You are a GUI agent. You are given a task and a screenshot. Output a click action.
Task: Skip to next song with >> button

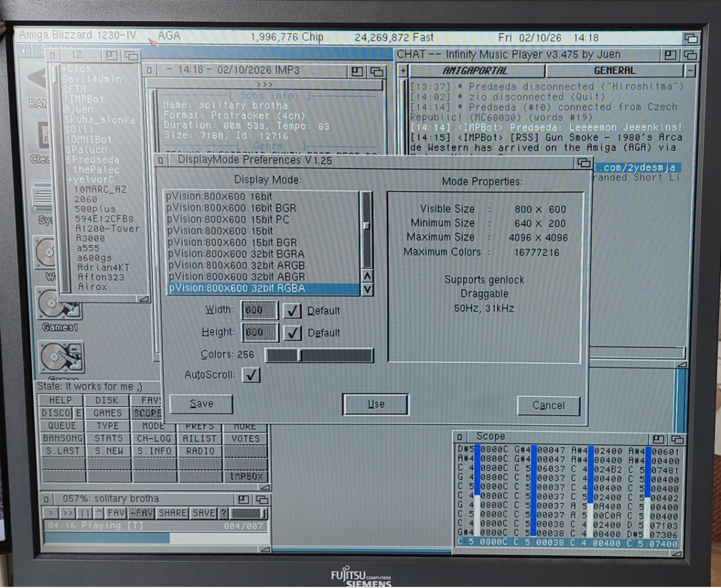[x=67, y=512]
